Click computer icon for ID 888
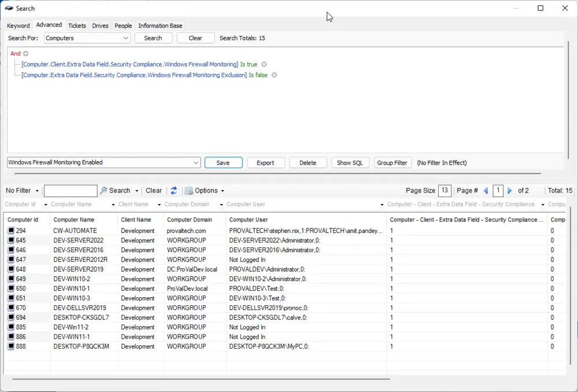The width and height of the screenshot is (578, 392). (x=11, y=346)
